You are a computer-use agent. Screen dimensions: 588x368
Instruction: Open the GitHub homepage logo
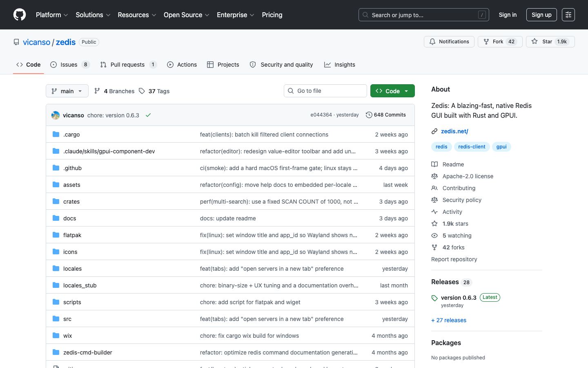(x=20, y=15)
